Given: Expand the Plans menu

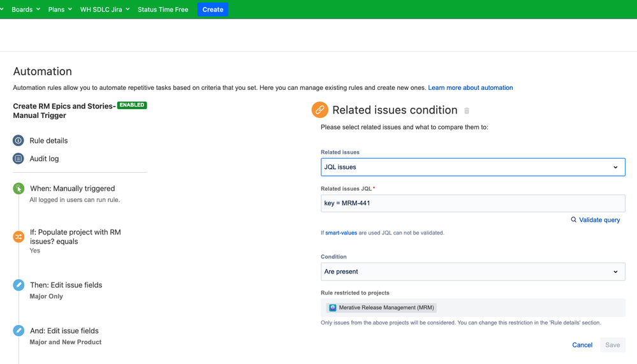Looking at the screenshot, I should (60, 10).
